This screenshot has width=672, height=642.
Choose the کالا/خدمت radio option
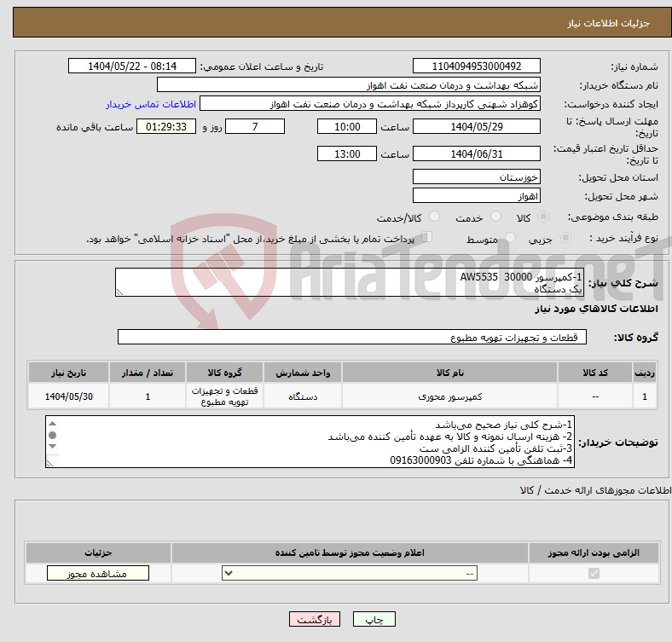(435, 217)
